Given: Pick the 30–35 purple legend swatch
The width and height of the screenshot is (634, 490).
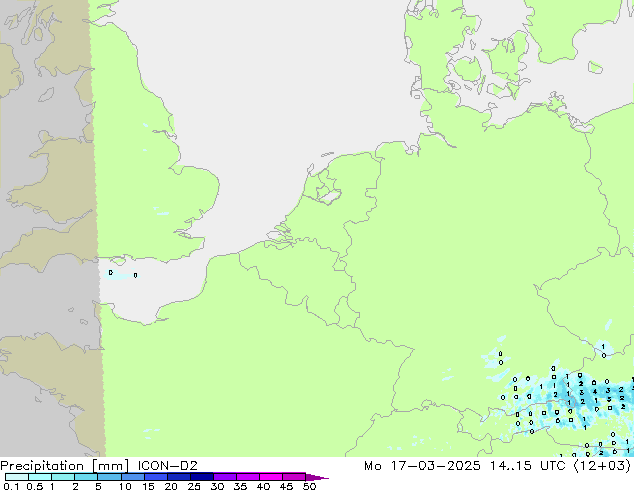Looking at the screenshot, I should click(x=224, y=477).
